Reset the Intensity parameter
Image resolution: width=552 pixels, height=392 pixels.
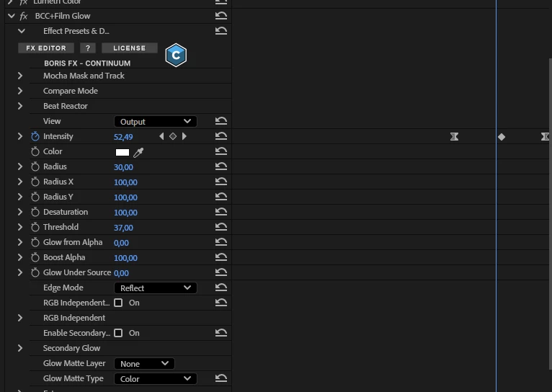tap(221, 136)
